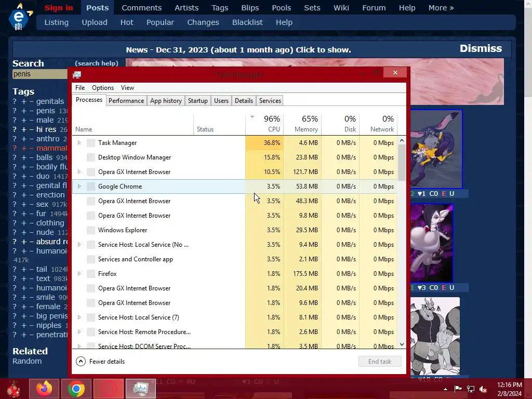Include the female tag with its plus
Image resolution: width=532 pixels, height=399 pixels.
click(24, 307)
